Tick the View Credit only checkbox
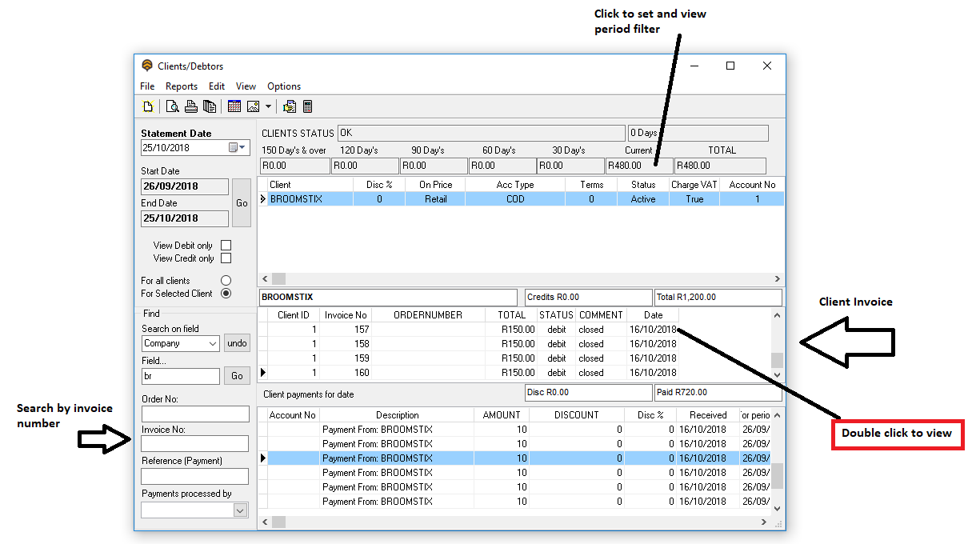The height and width of the screenshot is (544, 980). click(226, 258)
